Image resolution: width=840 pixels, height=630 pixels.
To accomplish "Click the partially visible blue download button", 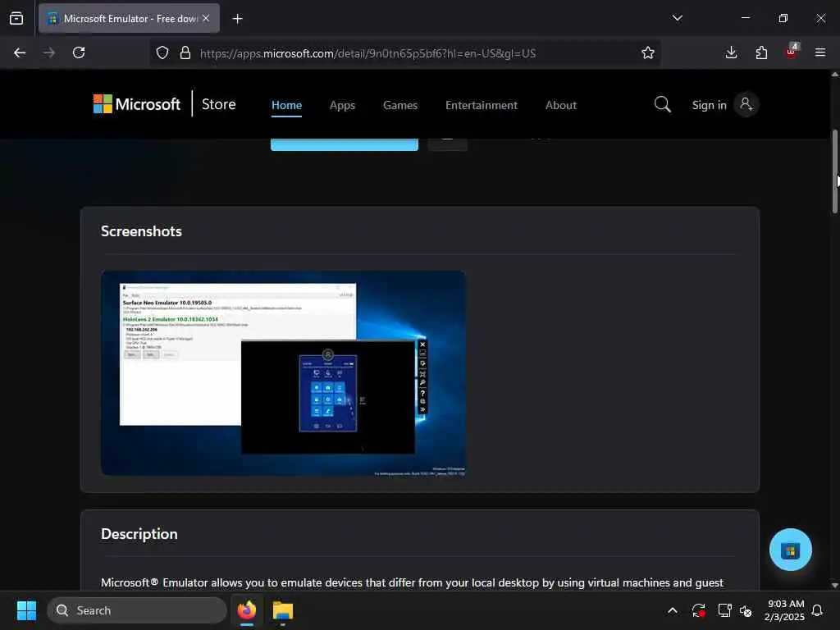I will point(345,144).
